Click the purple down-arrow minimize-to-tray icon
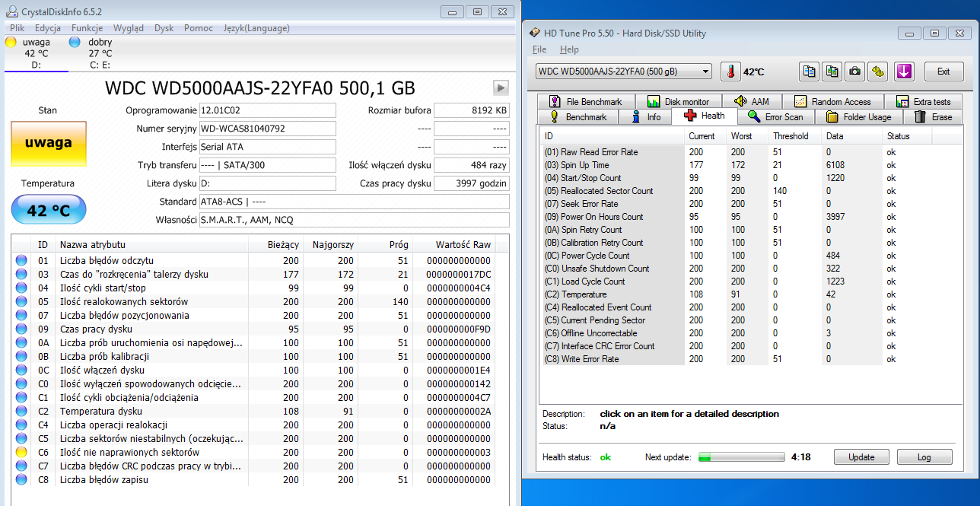 tap(904, 72)
